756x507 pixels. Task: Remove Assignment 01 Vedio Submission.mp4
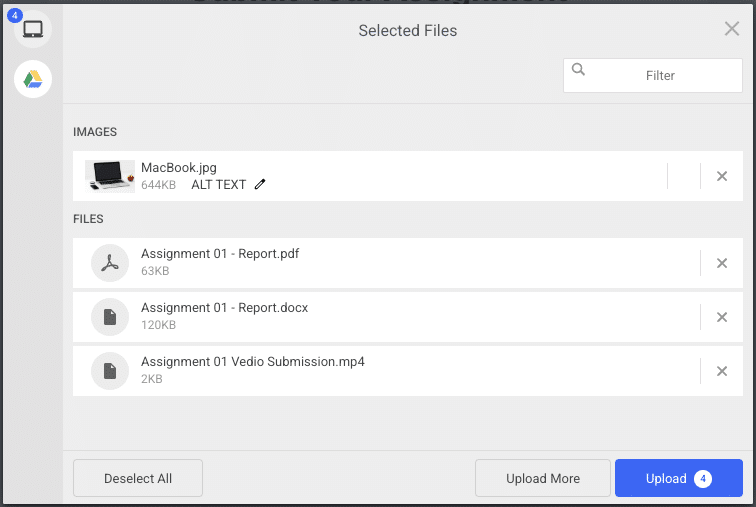tap(722, 371)
